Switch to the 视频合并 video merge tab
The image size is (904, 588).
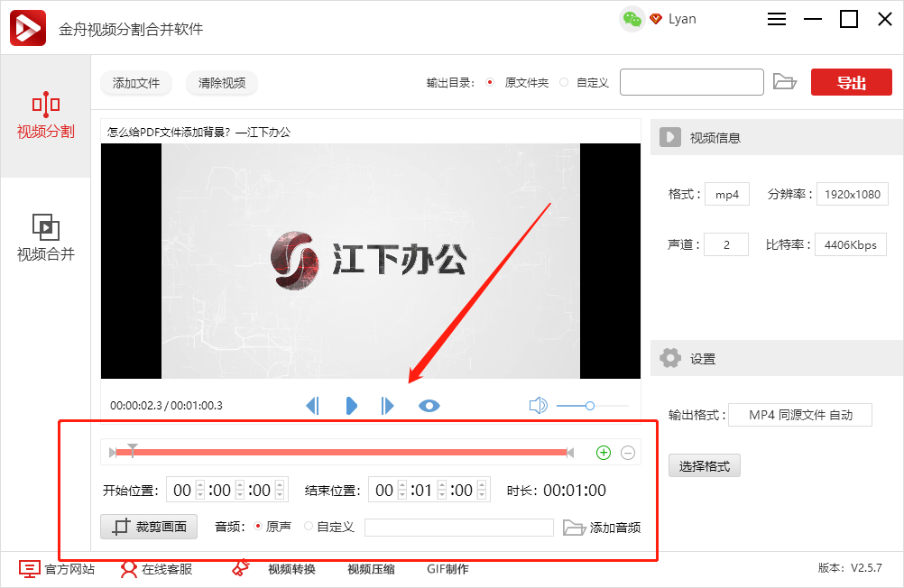(45, 238)
